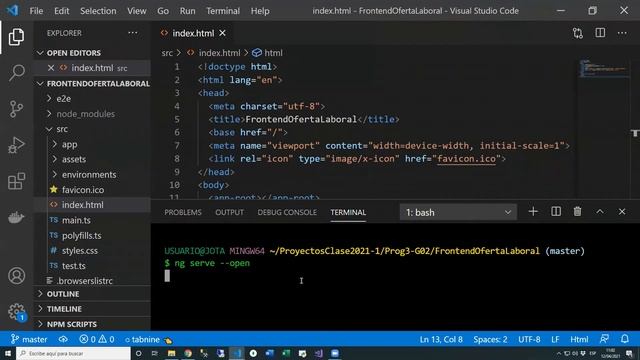
Task: Open notifications bell in status bar
Action: tap(625, 339)
